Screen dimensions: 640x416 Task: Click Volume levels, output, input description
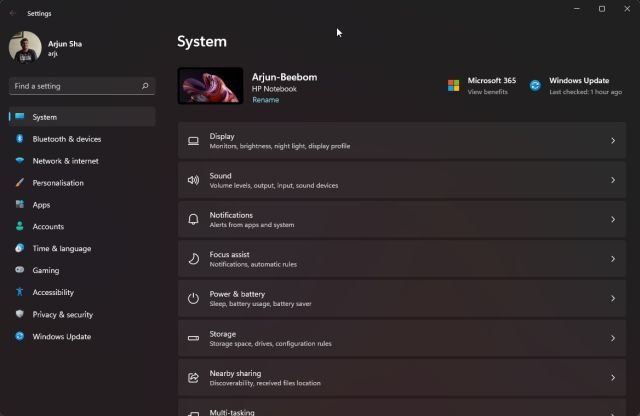click(274, 185)
